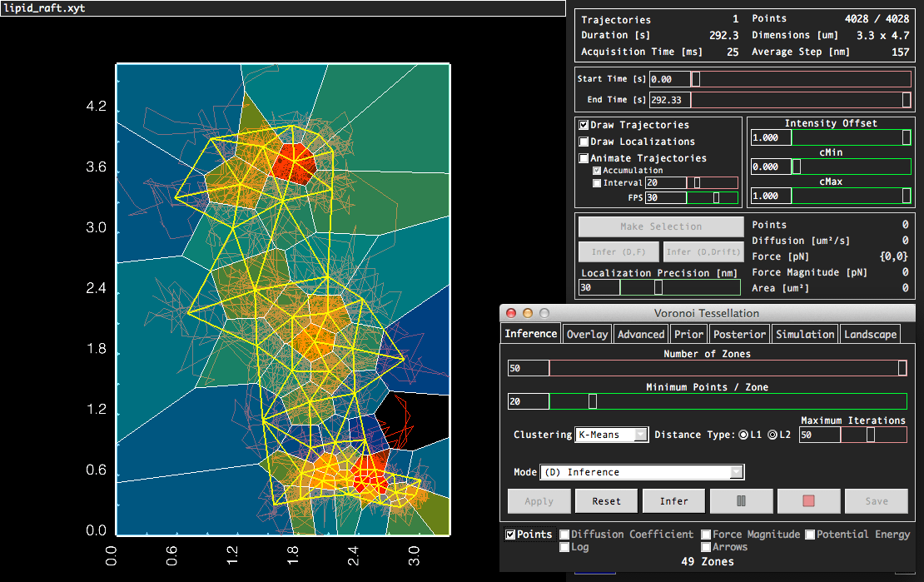The width and height of the screenshot is (924, 582).
Task: Click the red close window dot
Action: coord(510,313)
